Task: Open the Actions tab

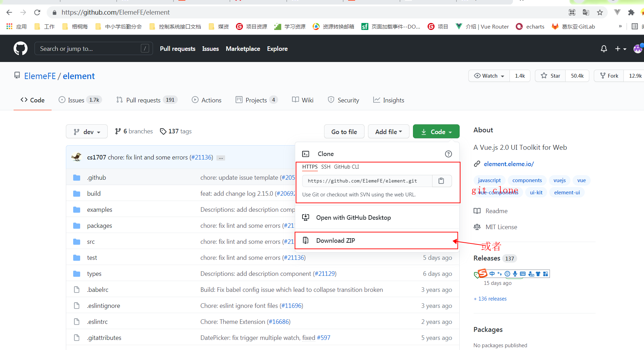Action: [207, 100]
